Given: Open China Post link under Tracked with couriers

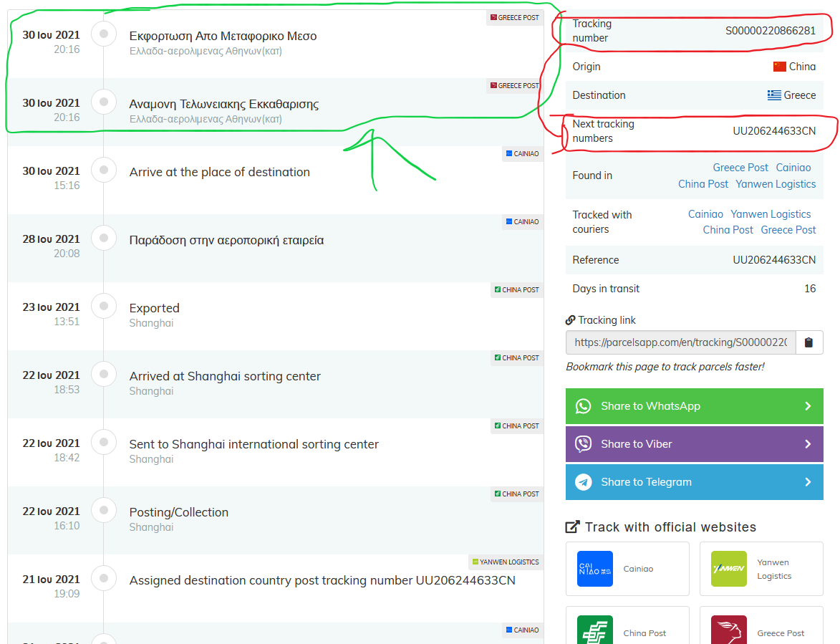Looking at the screenshot, I should pyautogui.click(x=728, y=230).
